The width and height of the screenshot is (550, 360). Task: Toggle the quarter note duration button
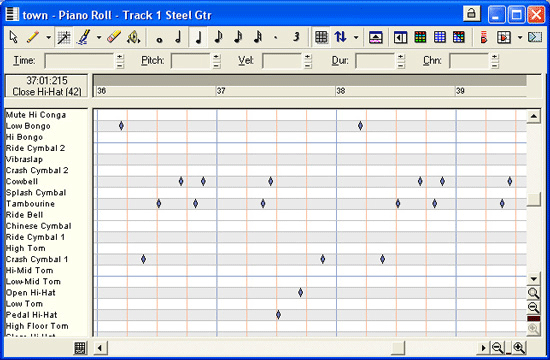pos(199,37)
